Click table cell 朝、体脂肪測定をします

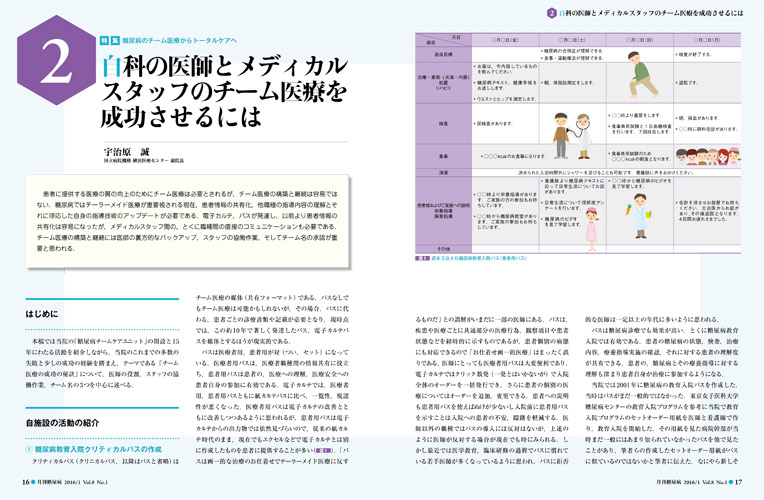tap(568, 83)
